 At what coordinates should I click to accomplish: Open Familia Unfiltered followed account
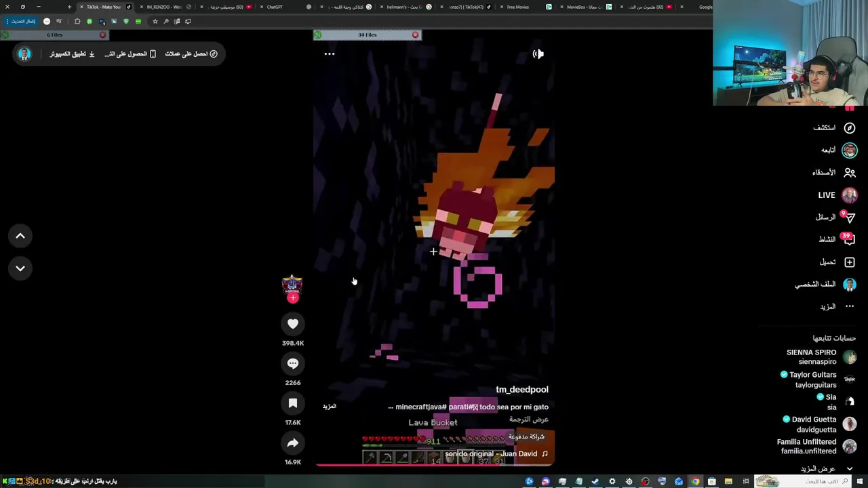coord(817,446)
